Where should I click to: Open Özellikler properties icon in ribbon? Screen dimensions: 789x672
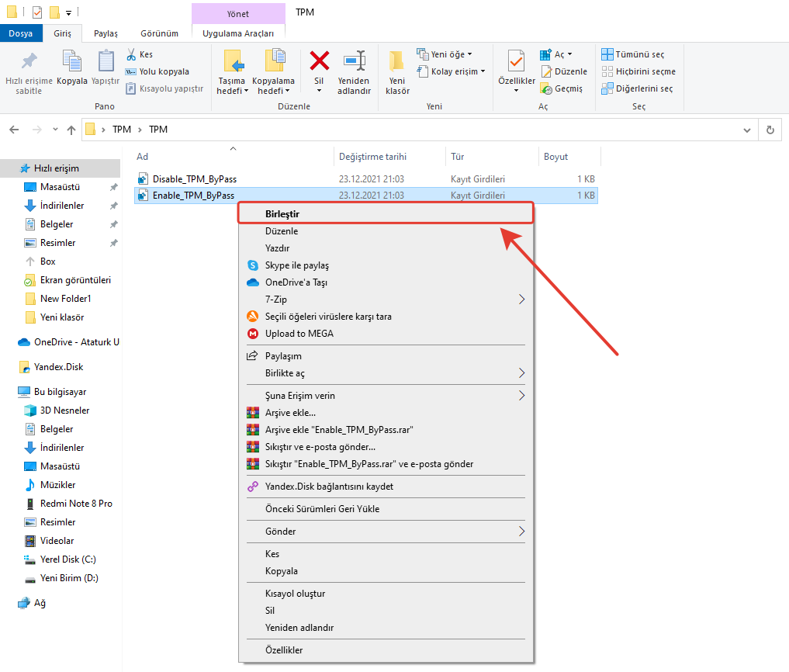[x=516, y=62]
